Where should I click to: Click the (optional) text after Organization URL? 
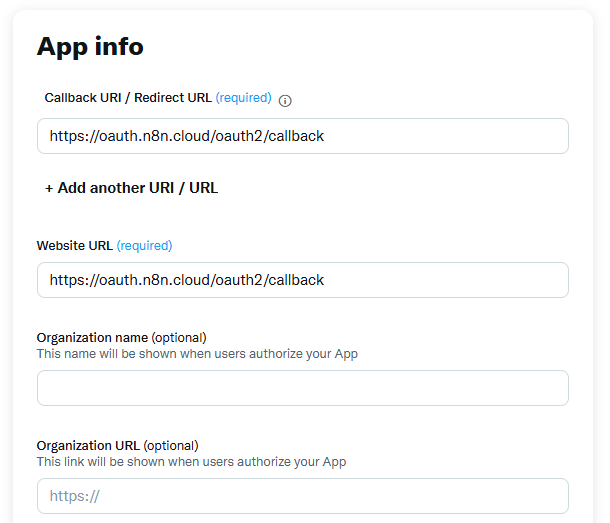pos(171,445)
